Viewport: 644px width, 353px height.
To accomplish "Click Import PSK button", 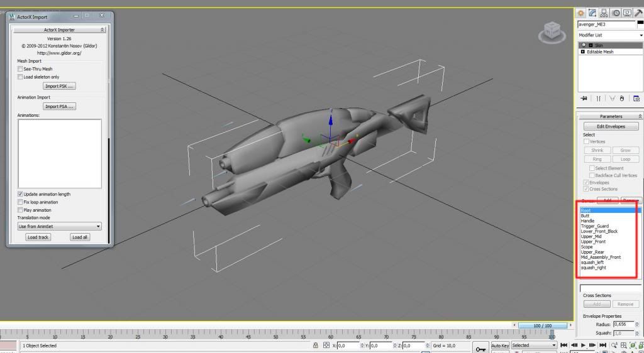I will point(60,86).
